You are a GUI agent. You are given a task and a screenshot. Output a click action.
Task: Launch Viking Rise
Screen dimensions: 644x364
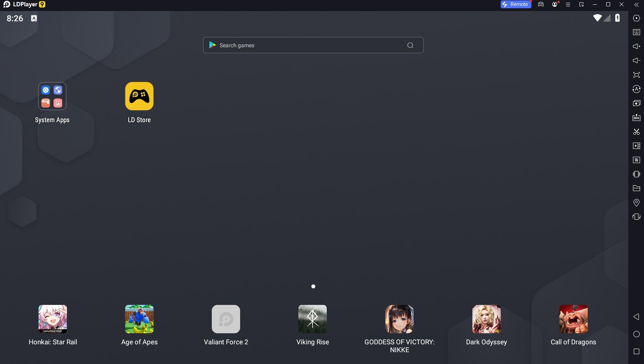[313, 319]
